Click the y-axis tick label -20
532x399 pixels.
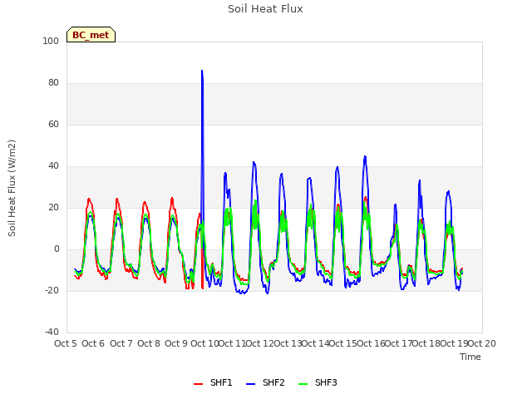point(52,290)
